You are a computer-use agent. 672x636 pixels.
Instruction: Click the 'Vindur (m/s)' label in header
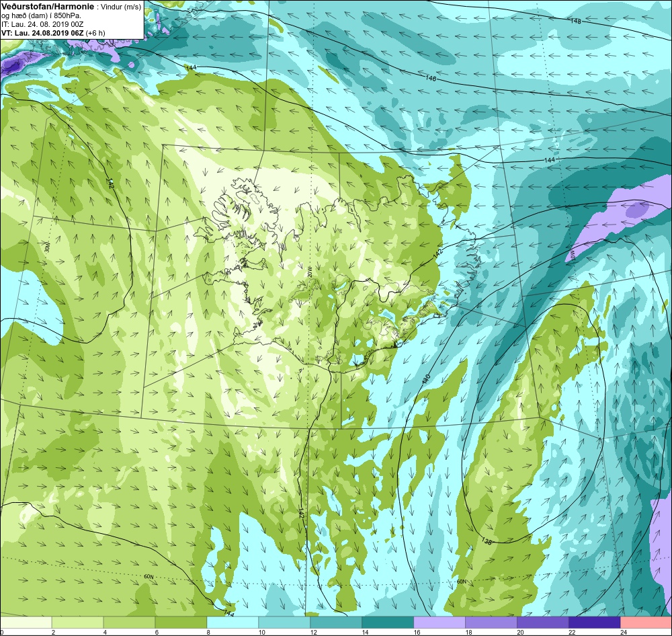point(121,7)
